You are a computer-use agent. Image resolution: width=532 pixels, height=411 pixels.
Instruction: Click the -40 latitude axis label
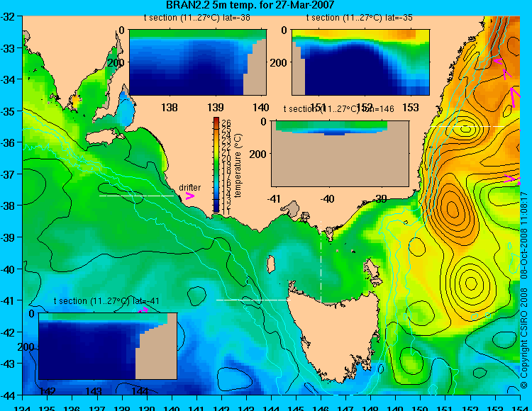point(8,269)
